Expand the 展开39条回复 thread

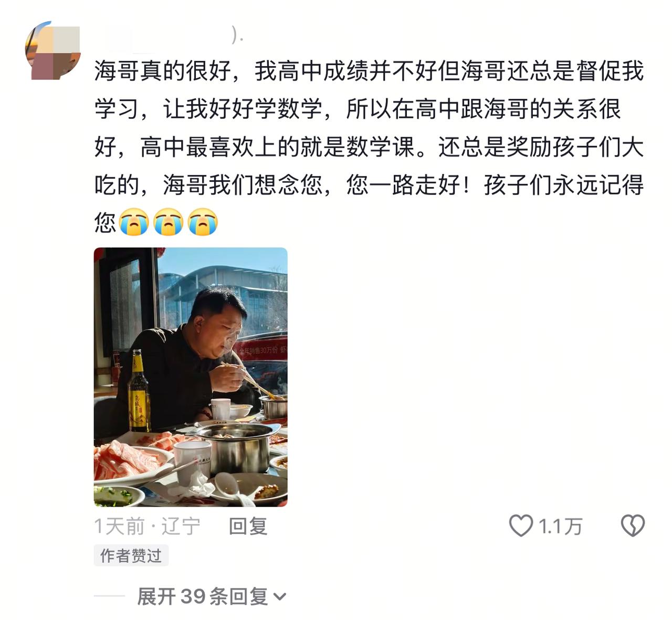[212, 596]
